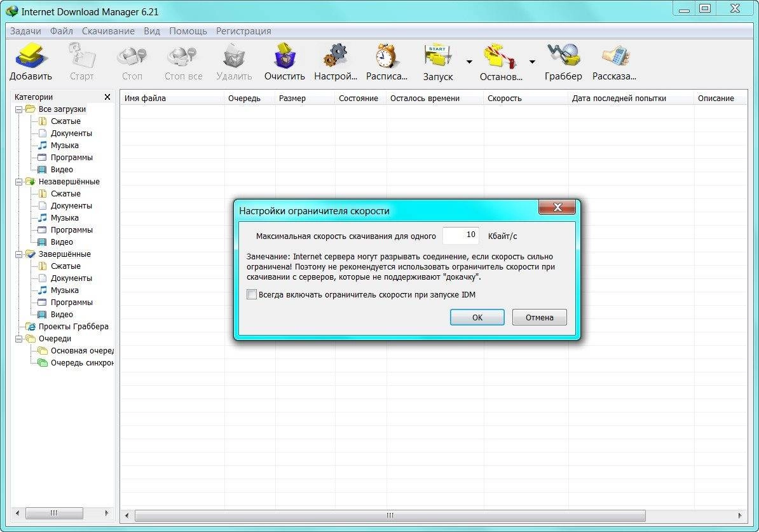Image resolution: width=759 pixels, height=532 pixels.
Task: Collapse the Все загрузки tree node
Action: click(x=18, y=109)
